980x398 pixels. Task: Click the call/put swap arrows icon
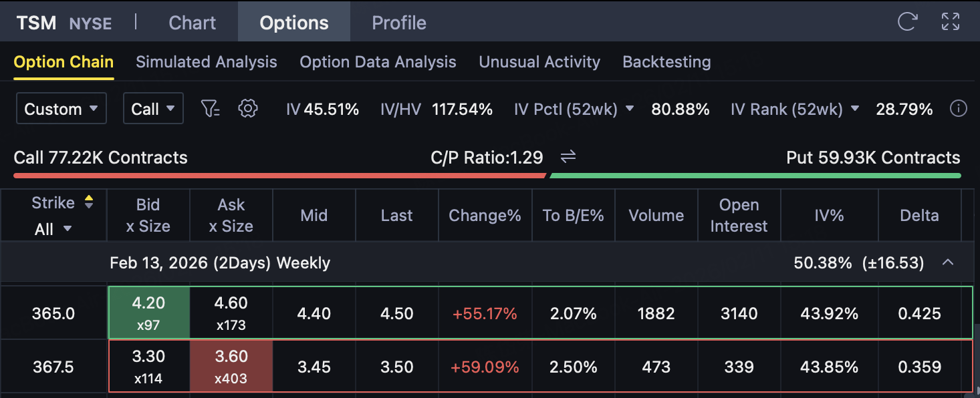(x=568, y=157)
